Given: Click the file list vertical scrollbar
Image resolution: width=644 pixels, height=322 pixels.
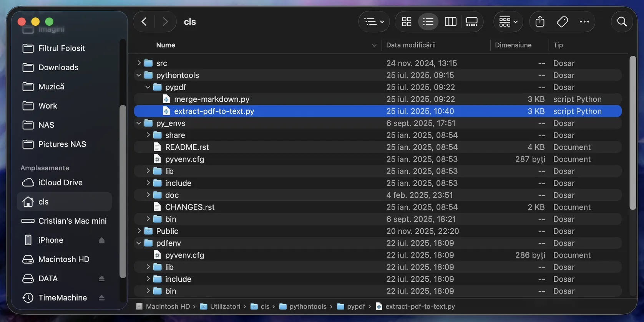Looking at the screenshot, I should click(632, 132).
